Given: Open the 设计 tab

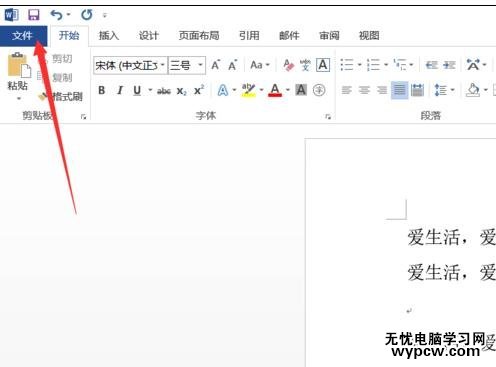Looking at the screenshot, I should pyautogui.click(x=149, y=35).
